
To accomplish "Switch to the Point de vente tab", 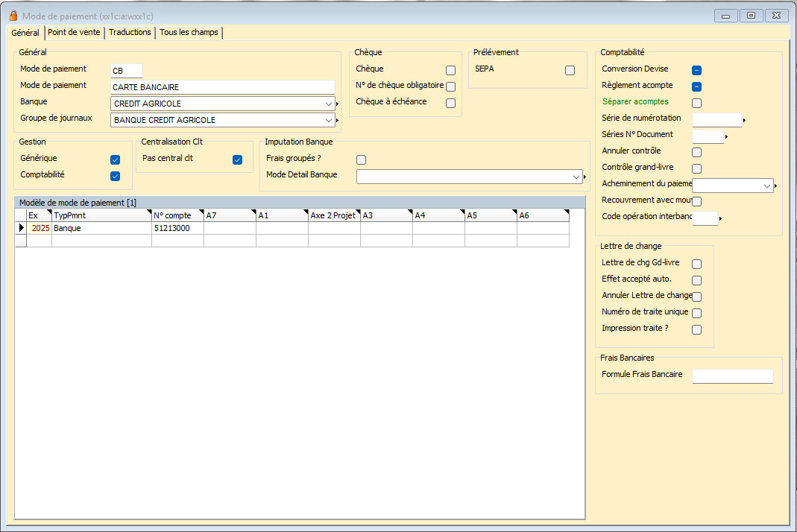I will (x=74, y=33).
